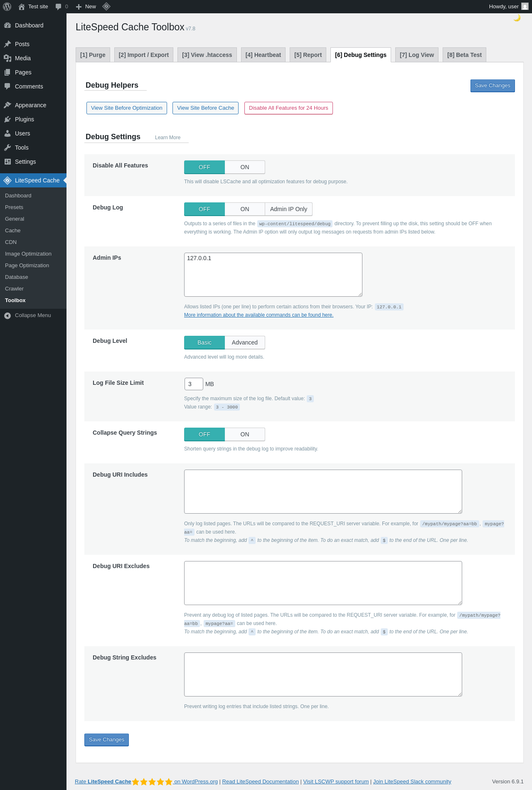Click the Log File Size Limit field

[194, 384]
